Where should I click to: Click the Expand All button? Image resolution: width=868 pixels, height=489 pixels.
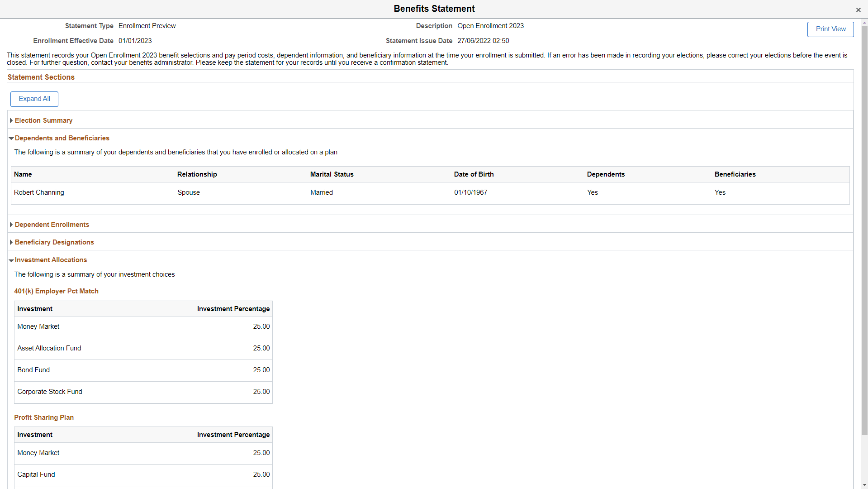click(34, 99)
